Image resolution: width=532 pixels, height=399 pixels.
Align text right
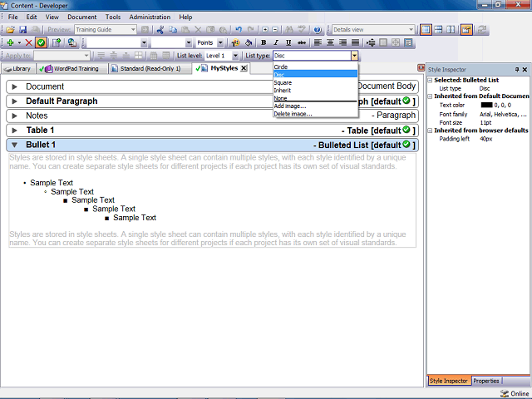pos(342,42)
